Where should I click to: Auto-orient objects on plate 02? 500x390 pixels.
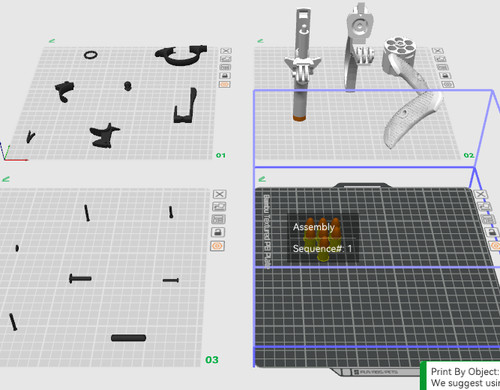coord(440,59)
